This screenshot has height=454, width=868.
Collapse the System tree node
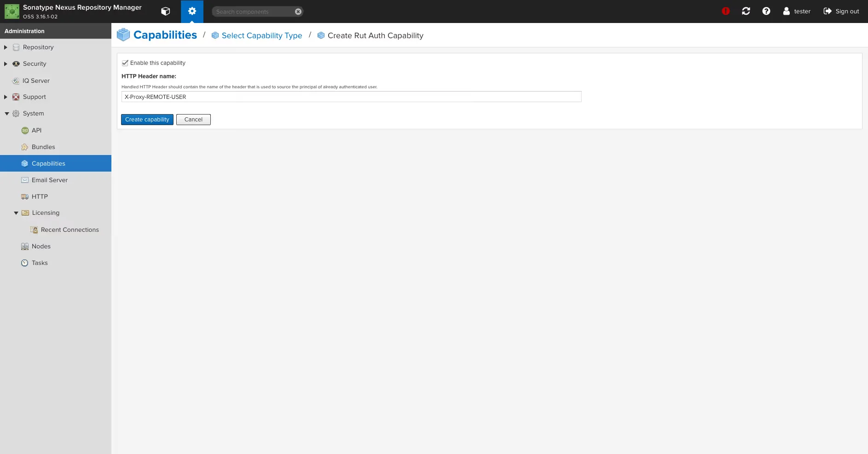click(6, 114)
